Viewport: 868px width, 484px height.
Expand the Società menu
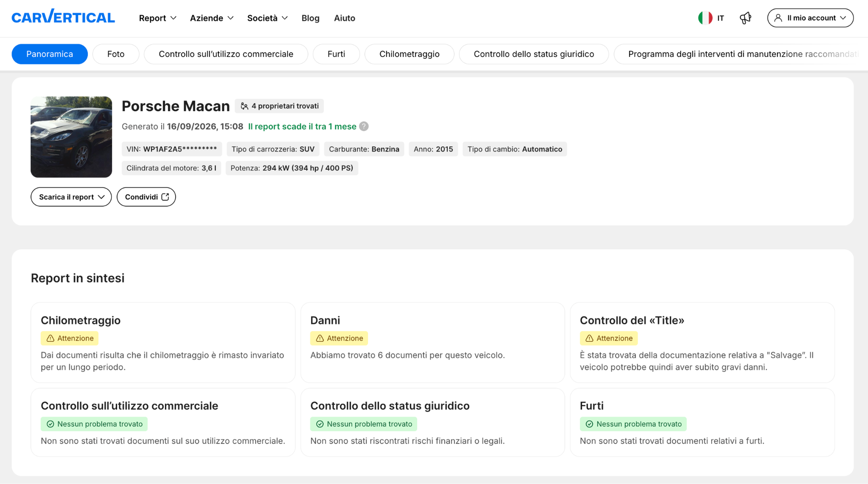(268, 18)
